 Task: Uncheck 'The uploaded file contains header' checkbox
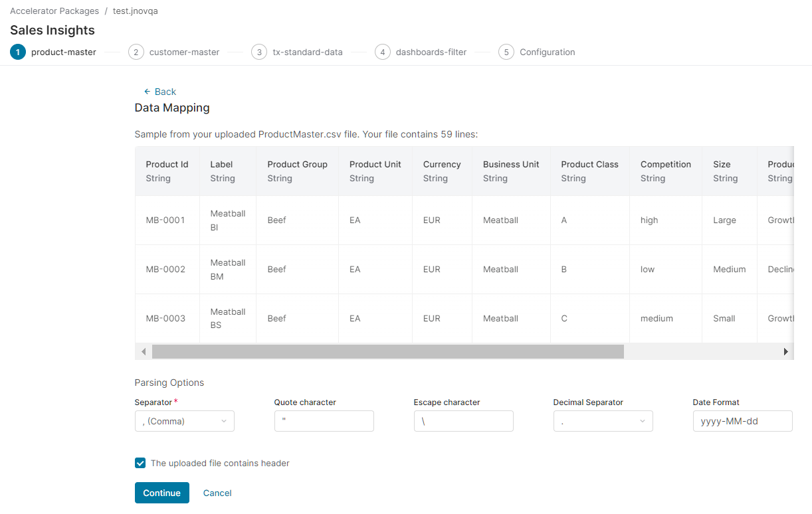click(140, 463)
